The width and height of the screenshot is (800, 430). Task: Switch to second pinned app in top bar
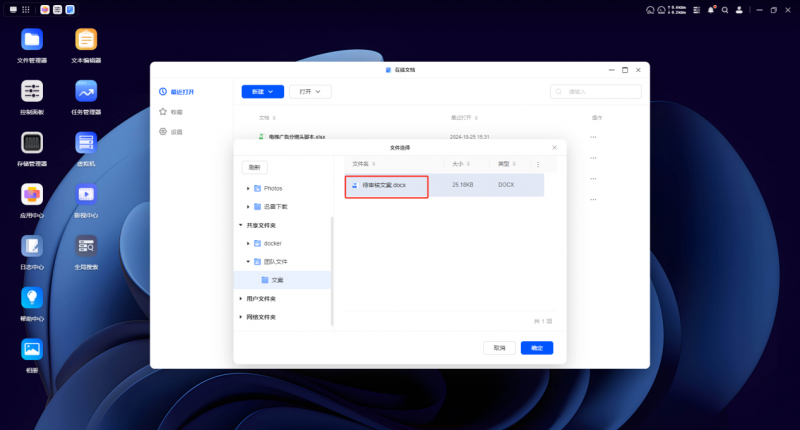point(58,10)
